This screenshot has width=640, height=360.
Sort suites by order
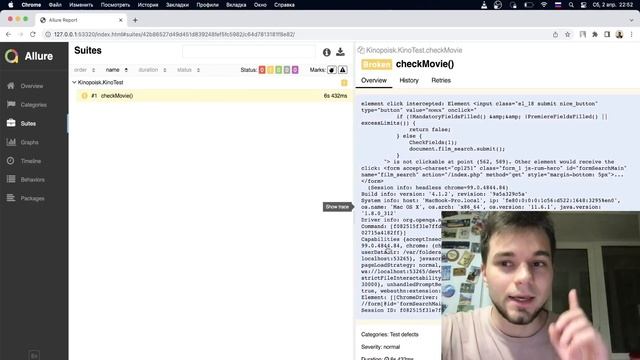click(84, 70)
